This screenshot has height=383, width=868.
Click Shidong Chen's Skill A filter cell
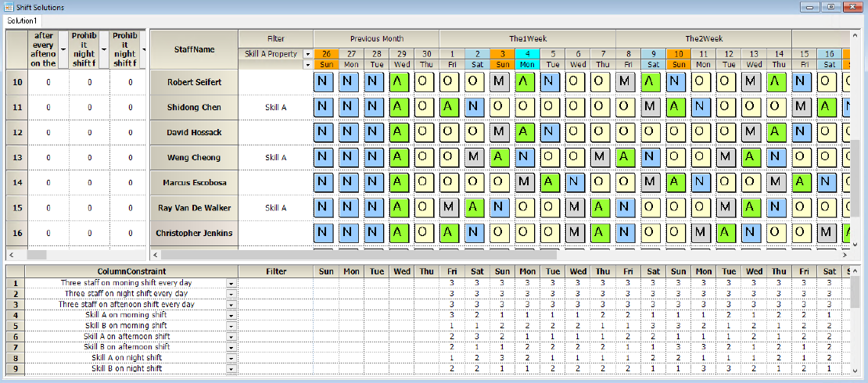[276, 107]
